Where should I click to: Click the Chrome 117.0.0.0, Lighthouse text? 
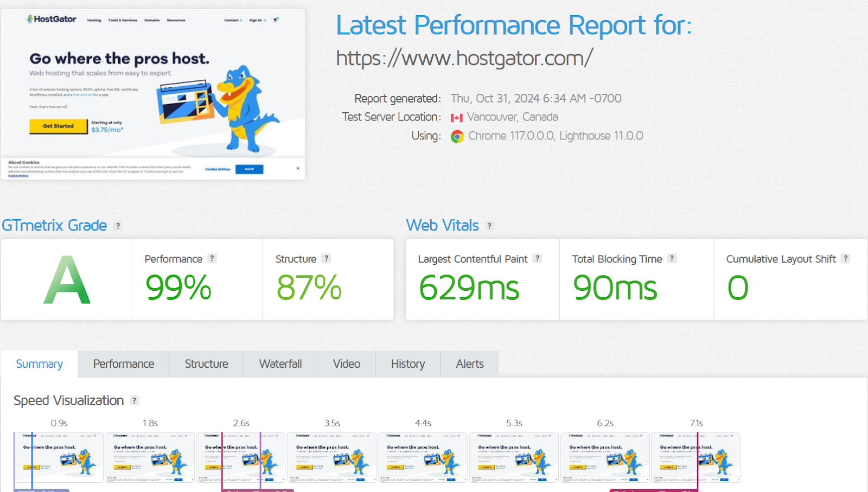click(x=556, y=136)
